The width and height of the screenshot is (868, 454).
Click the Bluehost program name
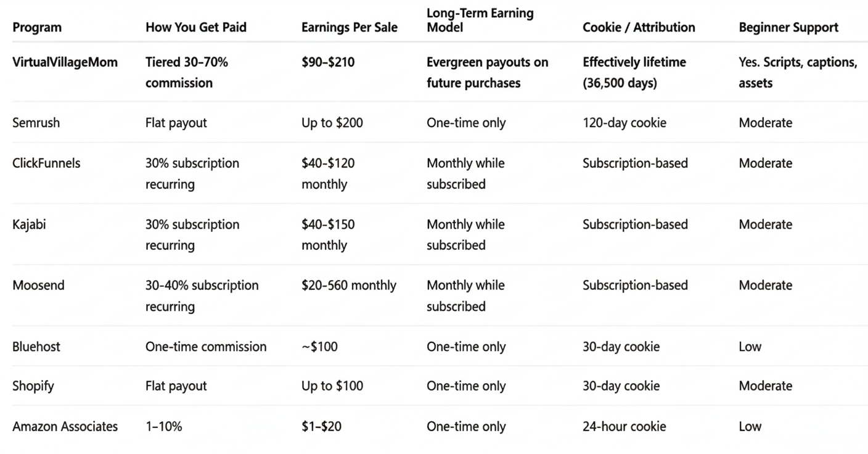click(36, 347)
